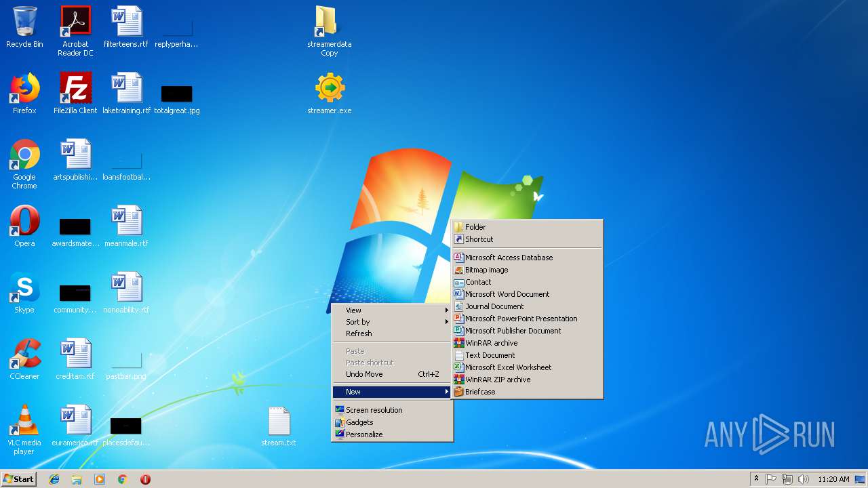
Task: Select the totalgreat.jpg image file
Action: click(x=176, y=100)
